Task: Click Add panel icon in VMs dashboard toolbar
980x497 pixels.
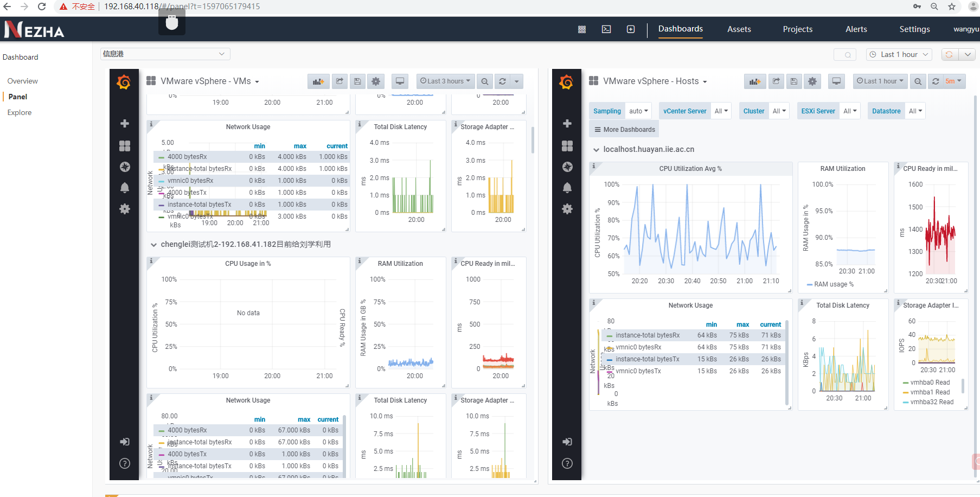Action: click(x=318, y=81)
